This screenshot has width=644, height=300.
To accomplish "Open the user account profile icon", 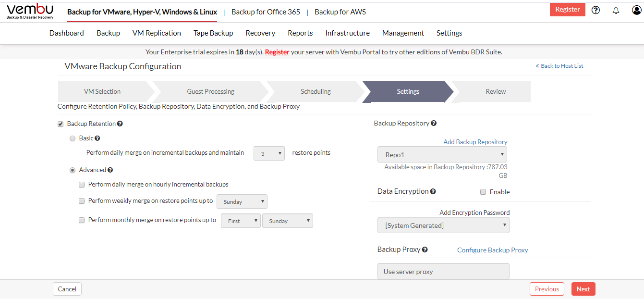I will coord(637,10).
